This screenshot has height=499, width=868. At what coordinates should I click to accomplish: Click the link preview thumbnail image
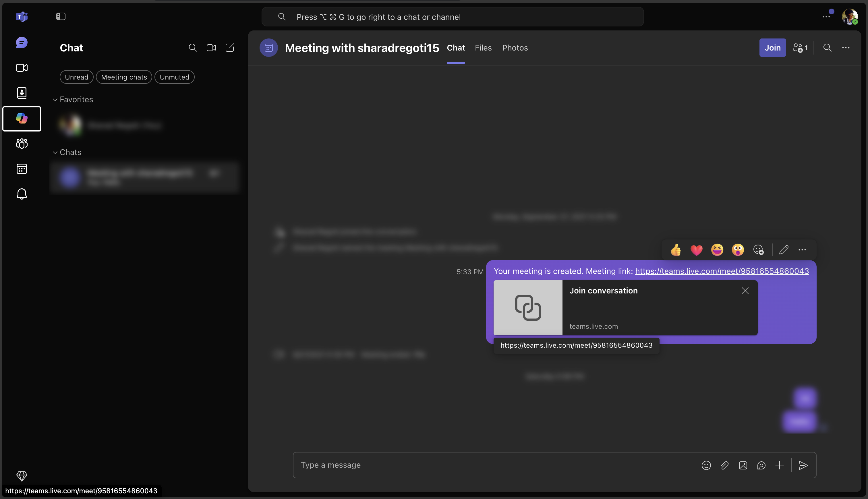[x=528, y=307]
